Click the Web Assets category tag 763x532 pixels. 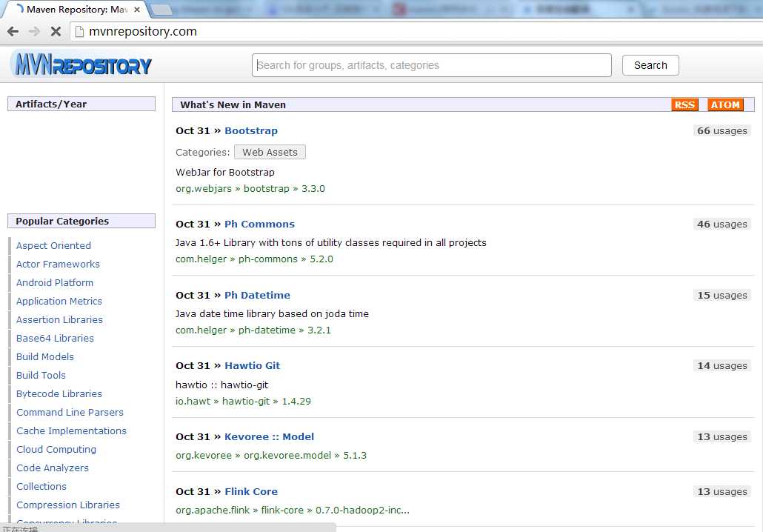coord(270,152)
